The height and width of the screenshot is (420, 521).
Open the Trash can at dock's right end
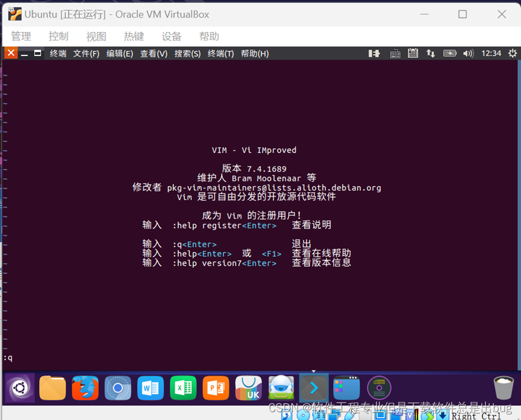pos(502,387)
